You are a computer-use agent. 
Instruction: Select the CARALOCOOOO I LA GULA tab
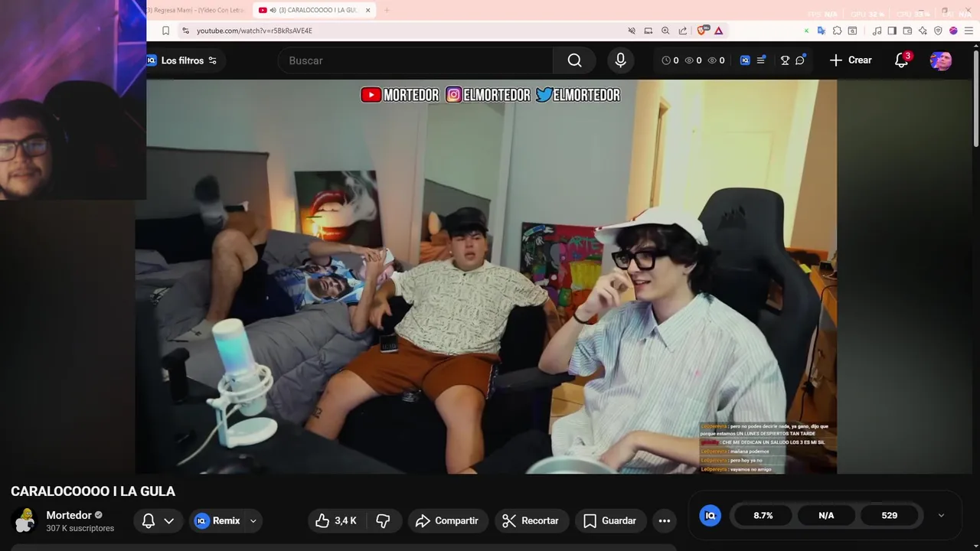coord(312,10)
